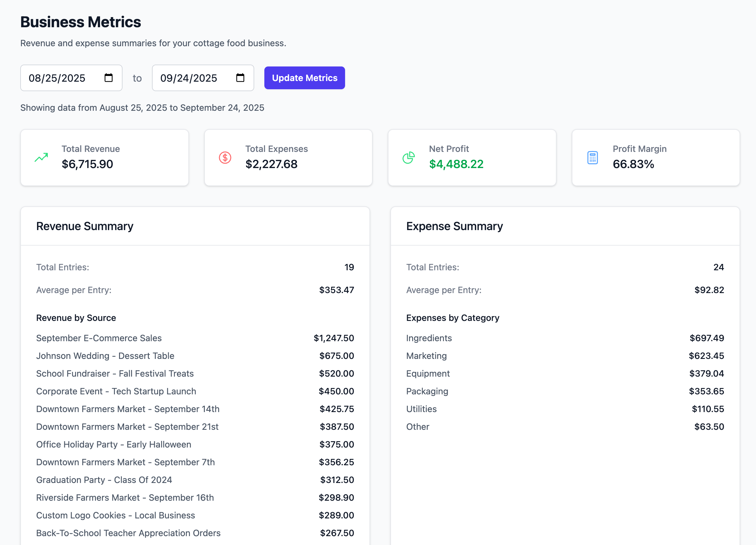
Task: Select the Johnson Wedding - Dessert Table row
Action: (x=105, y=356)
